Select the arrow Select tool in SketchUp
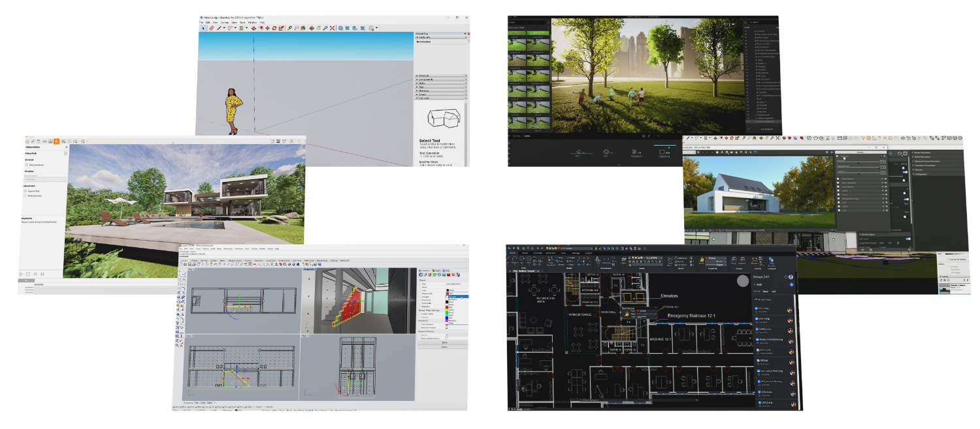980x429 pixels. (202, 28)
